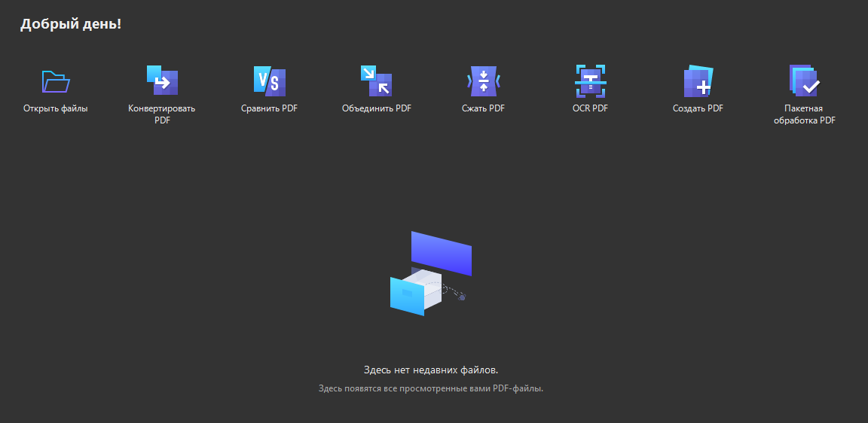Open the Открыть файлы folder icon
The image size is (868, 423).
(56, 82)
